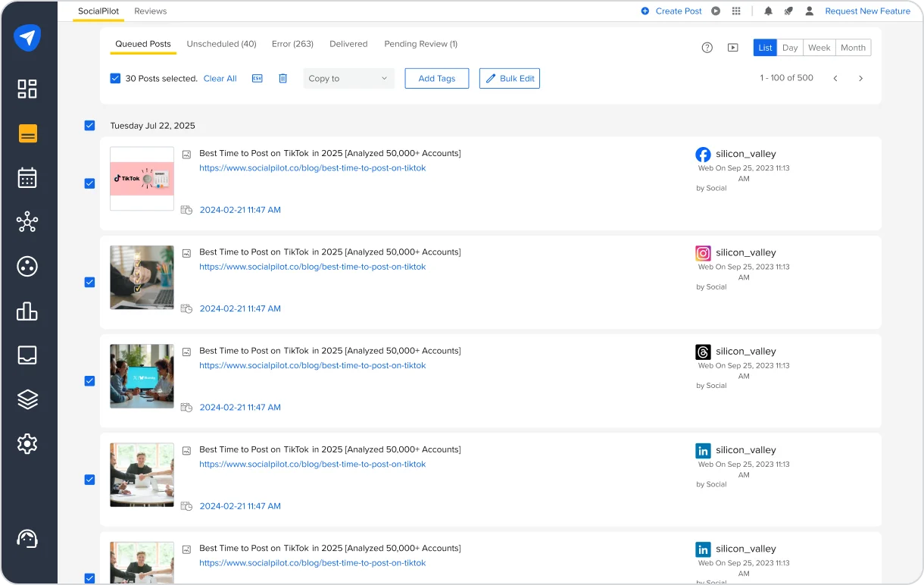Export selected posts with CSV icon

pyautogui.click(x=258, y=78)
